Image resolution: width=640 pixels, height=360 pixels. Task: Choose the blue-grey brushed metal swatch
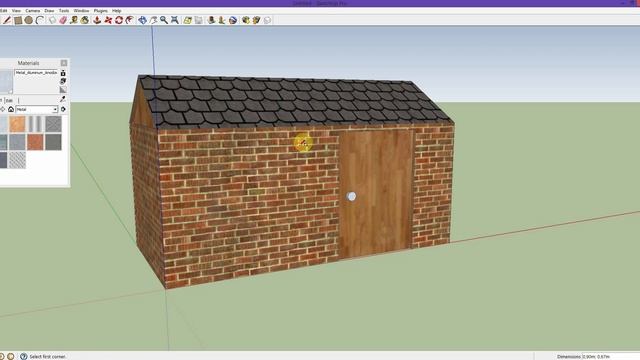point(17,142)
